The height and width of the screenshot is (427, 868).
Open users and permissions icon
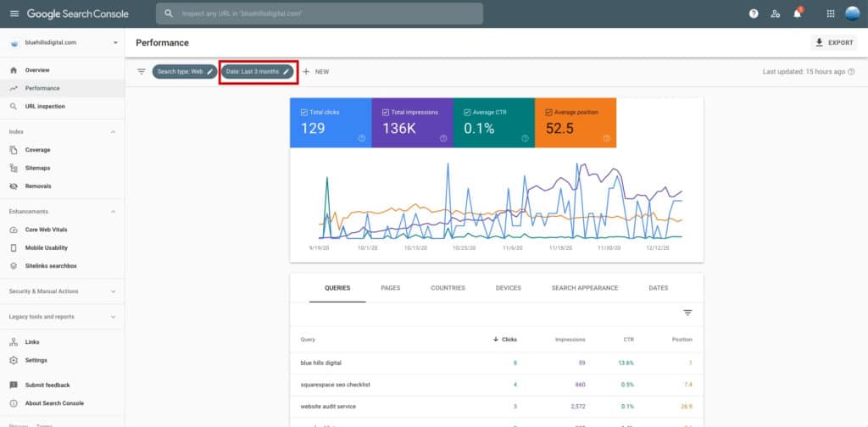pos(776,14)
